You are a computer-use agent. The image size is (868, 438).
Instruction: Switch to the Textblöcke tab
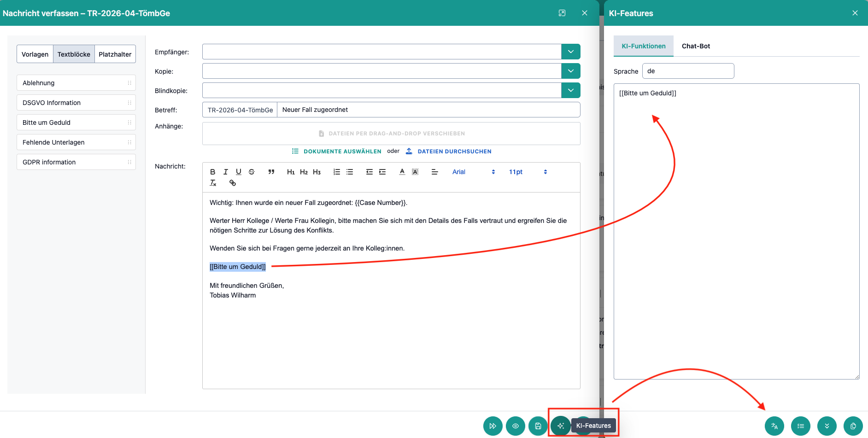[74, 54]
